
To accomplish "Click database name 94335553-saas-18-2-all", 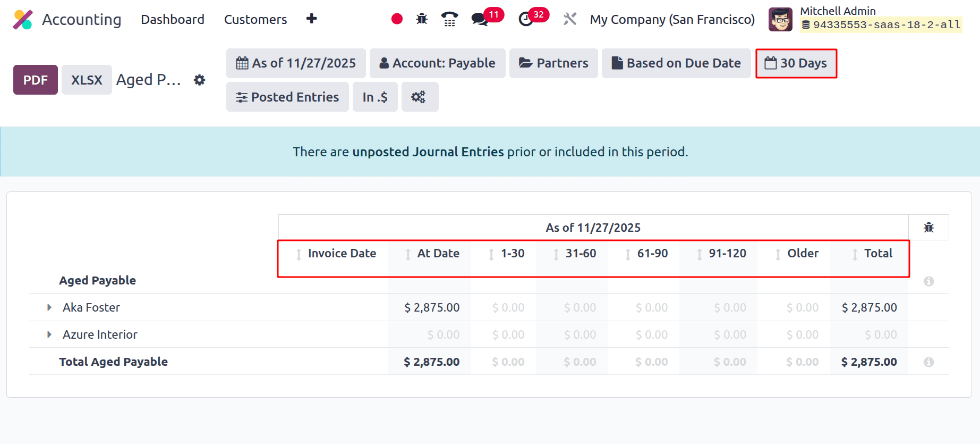I will 881,25.
